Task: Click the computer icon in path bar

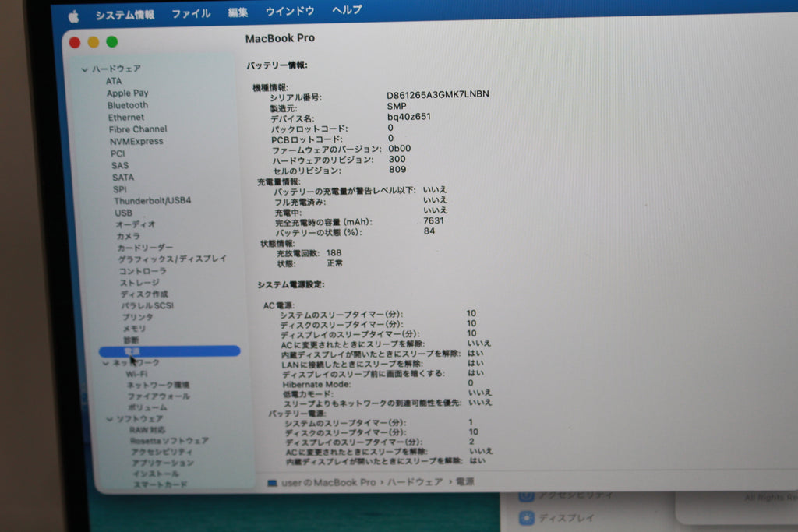Action: 272,483
